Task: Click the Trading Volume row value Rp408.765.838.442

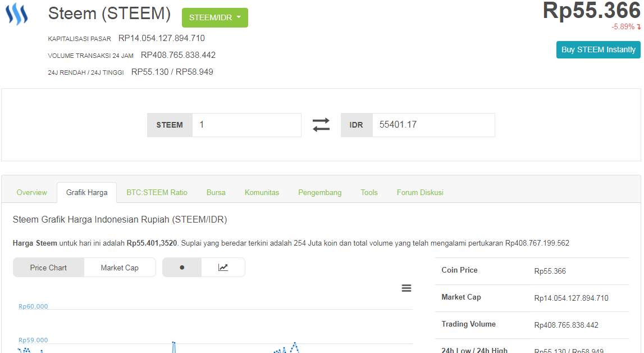Action: pos(566,325)
